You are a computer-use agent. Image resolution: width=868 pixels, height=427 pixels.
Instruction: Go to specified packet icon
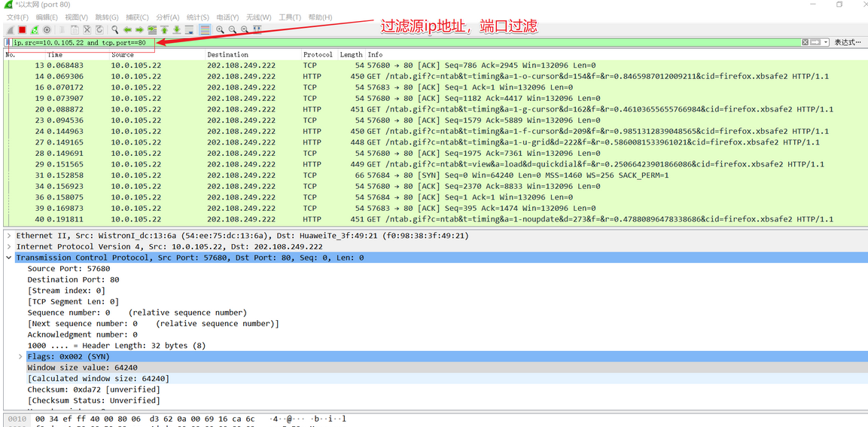click(152, 29)
